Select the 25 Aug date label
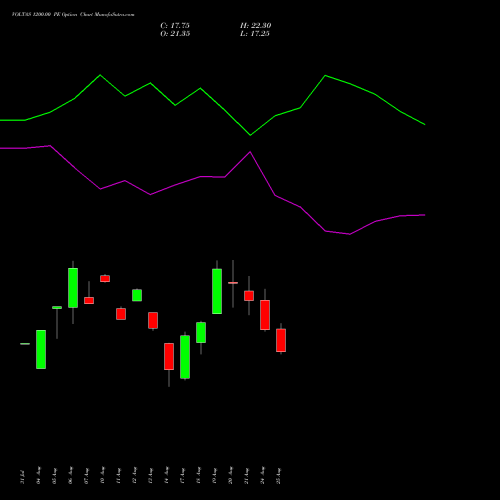This screenshot has height=500, width=500. pyautogui.click(x=278, y=475)
